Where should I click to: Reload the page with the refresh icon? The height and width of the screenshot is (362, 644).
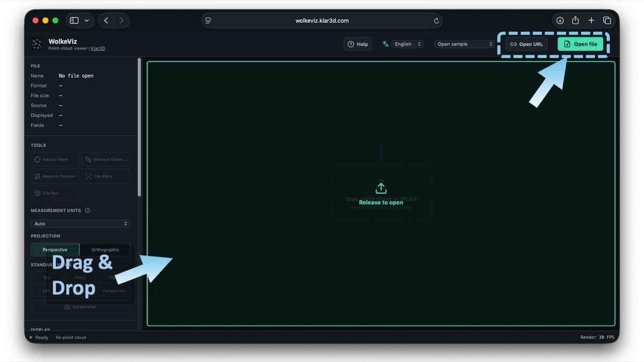tap(436, 20)
